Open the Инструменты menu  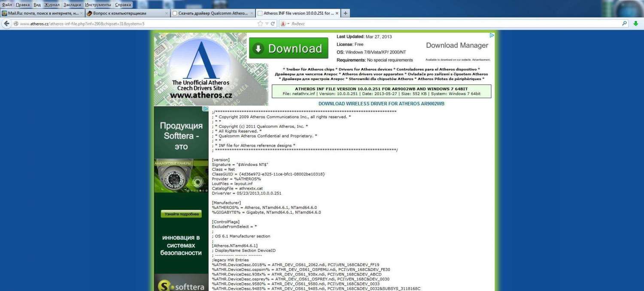pyautogui.click(x=98, y=5)
